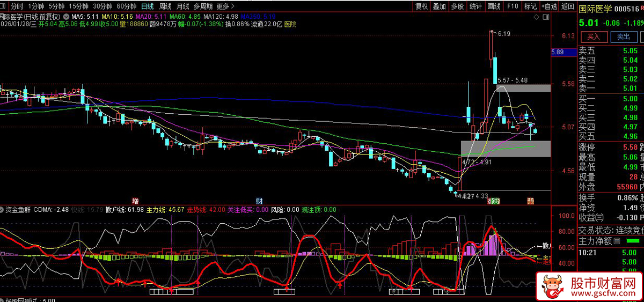Image resolution: width=644 pixels, height=302 pixels.
Task: Open the 国际医学 indicator settings dropdown arrow
Action: point(67,17)
